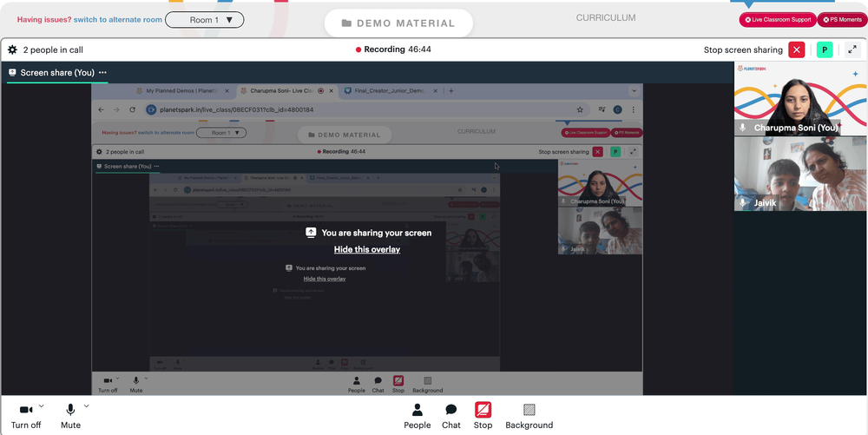Image resolution: width=868 pixels, height=435 pixels.
Task: Close the Final_Creator_Junior_Demo browser tab
Action: tap(437, 91)
